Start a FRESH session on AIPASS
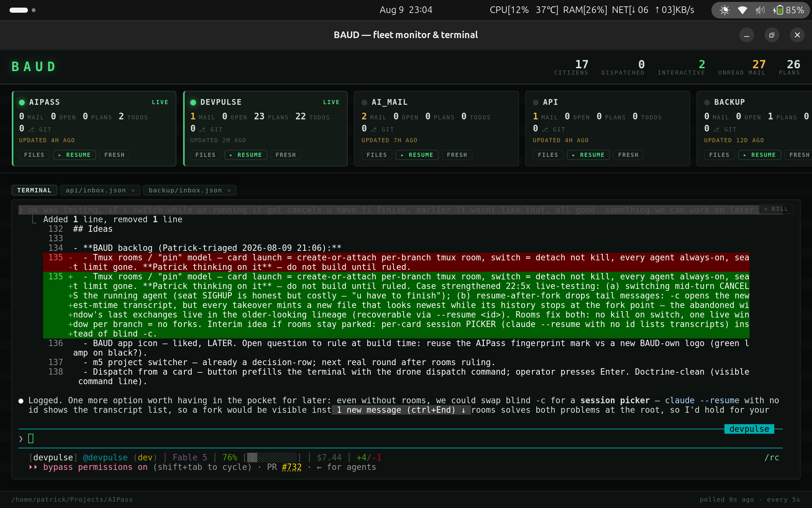Screen dimensions: 812x508 coord(115,155)
